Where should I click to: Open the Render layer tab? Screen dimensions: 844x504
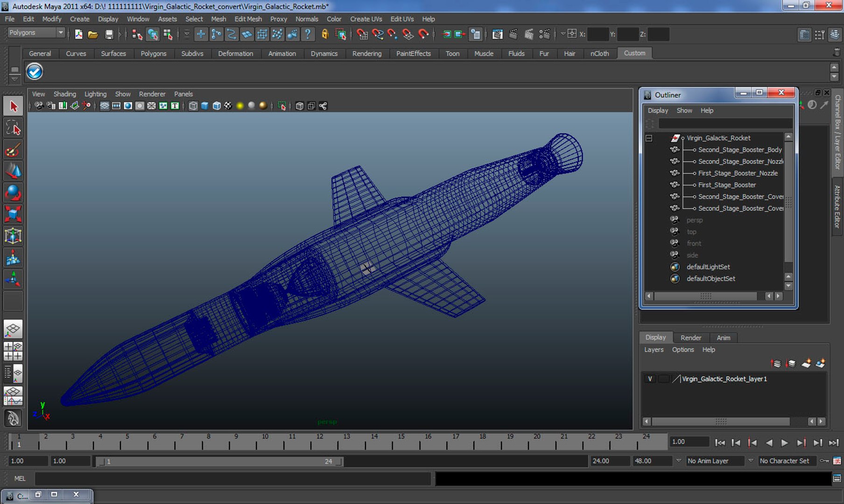(x=690, y=337)
